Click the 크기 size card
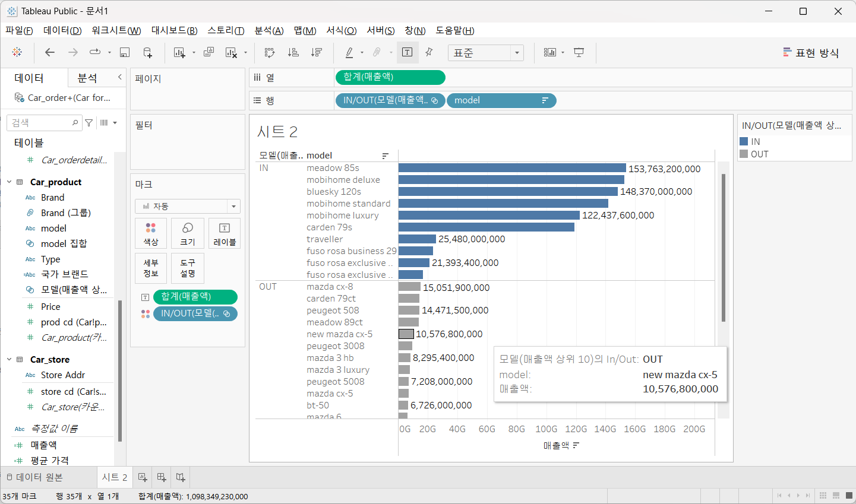Viewport: 856px width, 504px height. tap(188, 233)
